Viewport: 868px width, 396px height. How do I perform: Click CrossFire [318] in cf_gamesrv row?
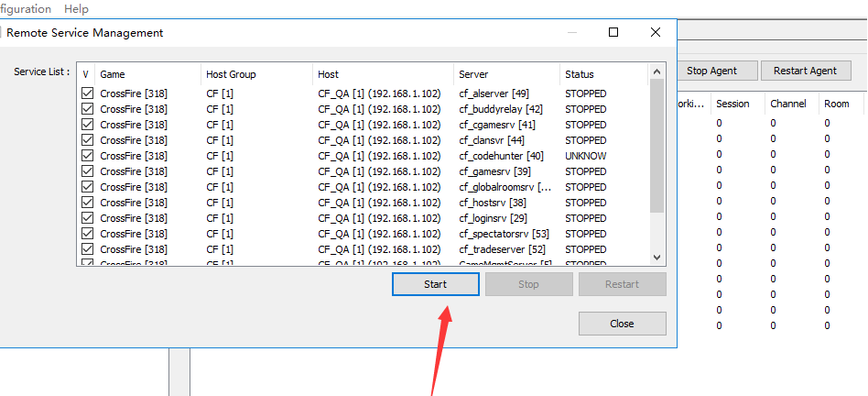coord(134,171)
